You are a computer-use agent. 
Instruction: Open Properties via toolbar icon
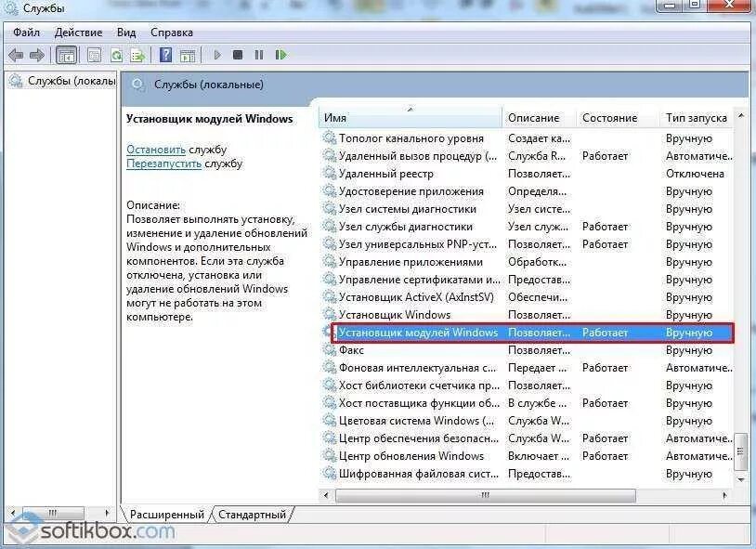click(x=94, y=55)
